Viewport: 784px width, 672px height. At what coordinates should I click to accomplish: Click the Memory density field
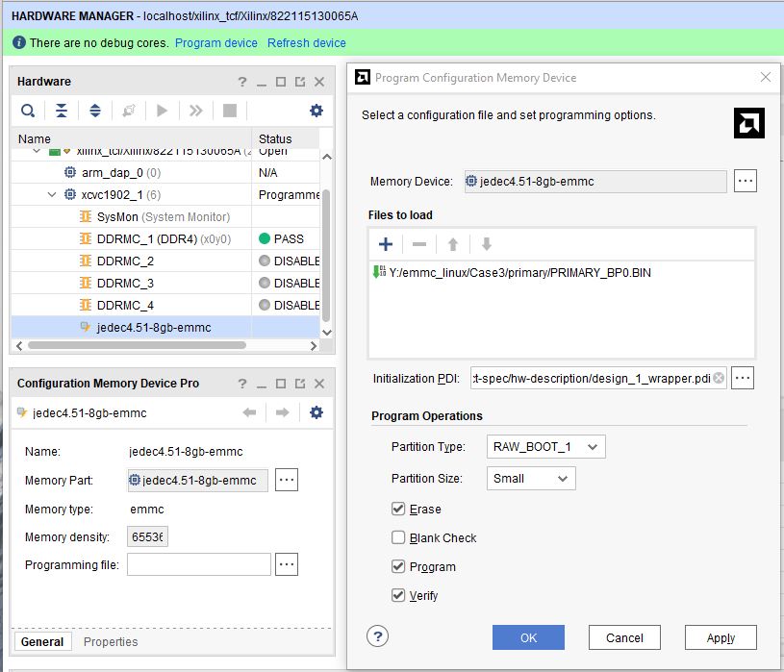pos(147,536)
